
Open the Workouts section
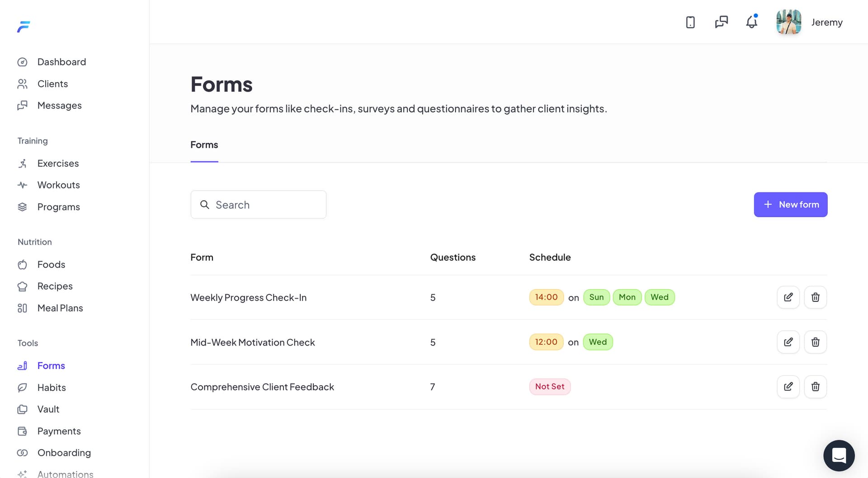point(58,185)
